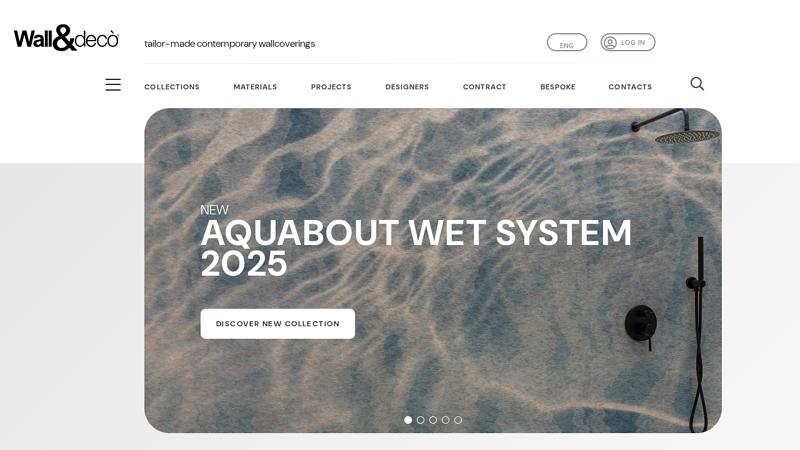Click the Aquabout Wet System 2025 headline
Image resolution: width=800 pixels, height=450 pixels.
(x=416, y=248)
